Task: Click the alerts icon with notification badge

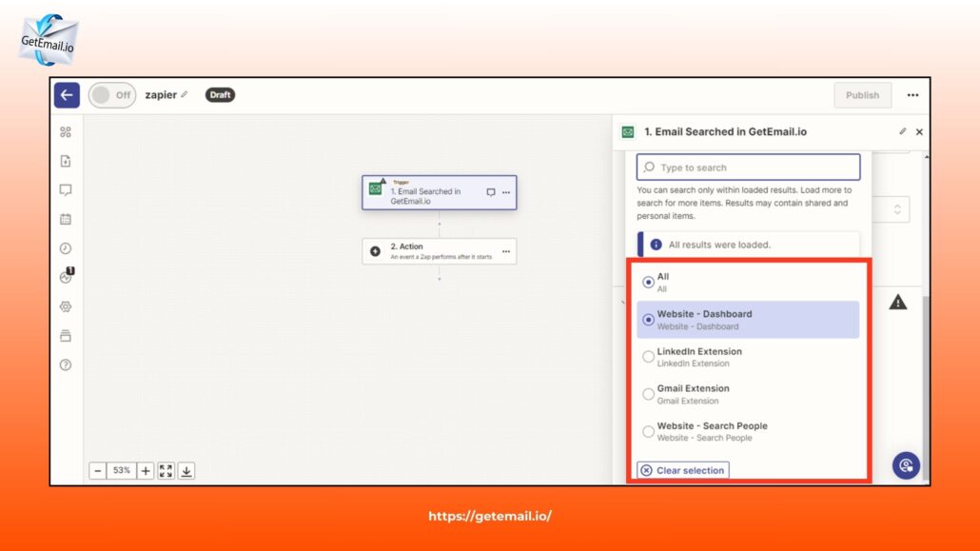Action: coord(65,277)
